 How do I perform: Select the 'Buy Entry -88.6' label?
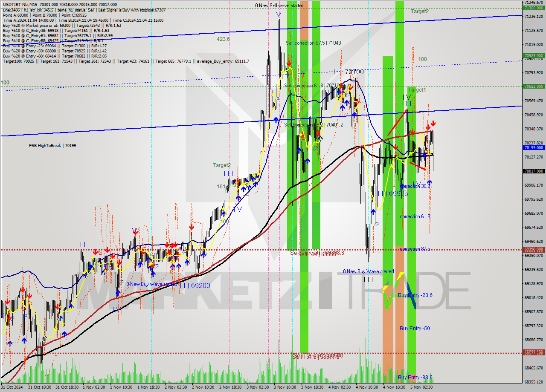[415, 378]
